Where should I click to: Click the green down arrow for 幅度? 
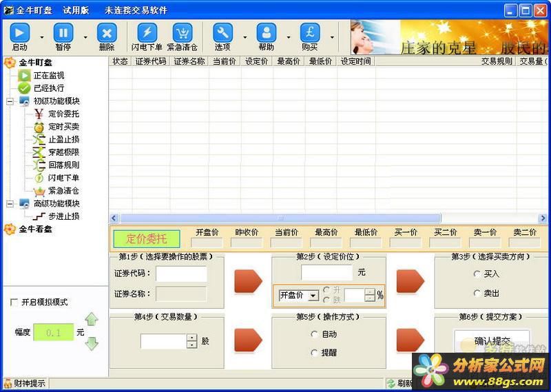(92, 344)
